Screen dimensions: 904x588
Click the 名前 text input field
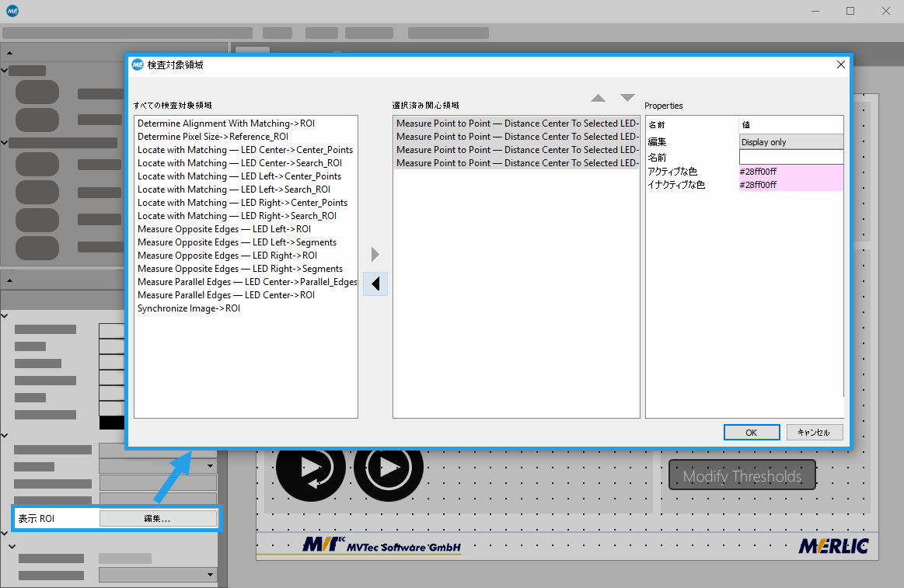(791, 157)
